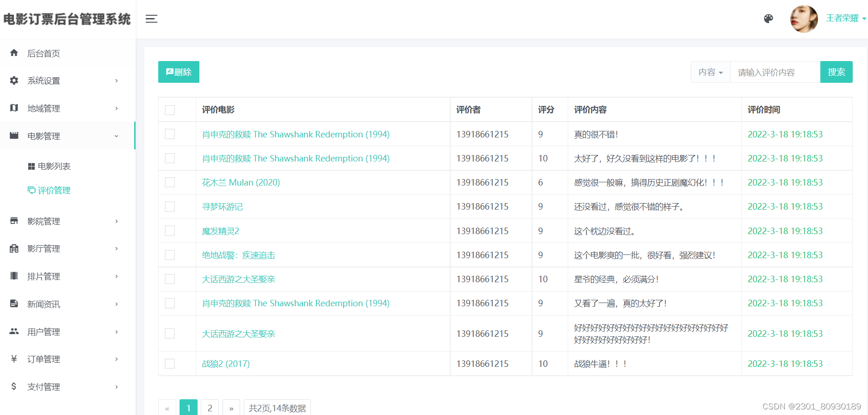Select the checkbox for 战狼2 (2017) row
This screenshot has height=415, width=868.
170,364
